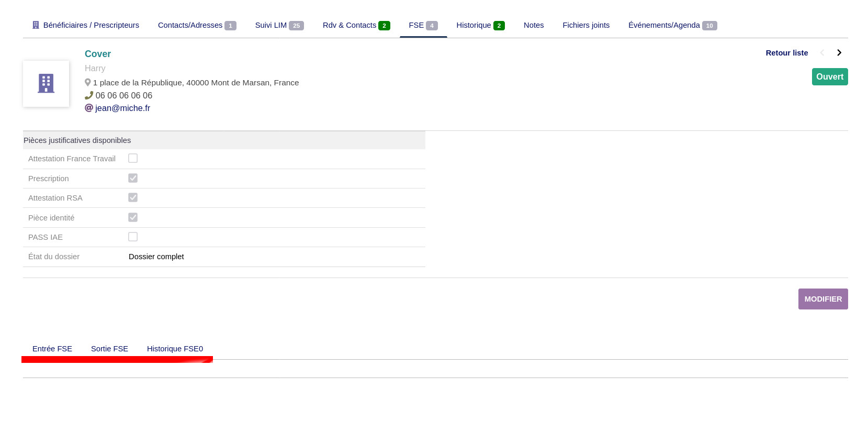Open the Suivi LIM tab
This screenshot has height=421, width=868.
(x=279, y=25)
